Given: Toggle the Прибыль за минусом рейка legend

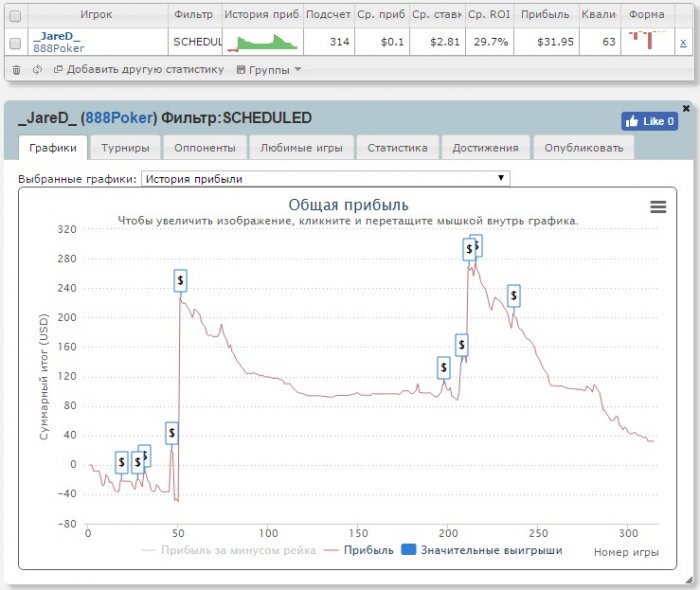Looking at the screenshot, I should (229, 550).
